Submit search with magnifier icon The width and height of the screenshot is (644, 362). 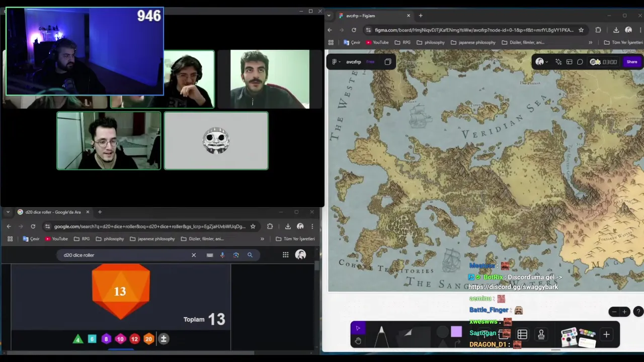coord(250,255)
